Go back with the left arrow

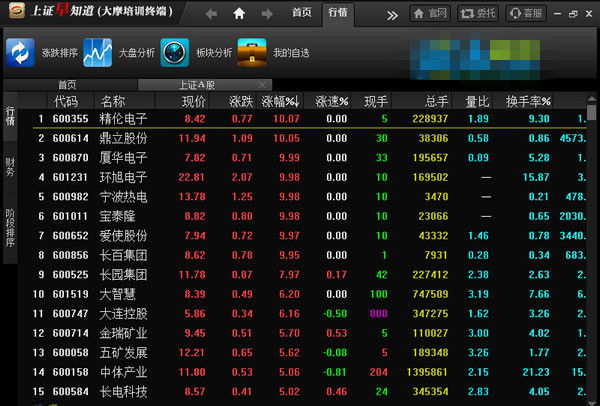(211, 14)
